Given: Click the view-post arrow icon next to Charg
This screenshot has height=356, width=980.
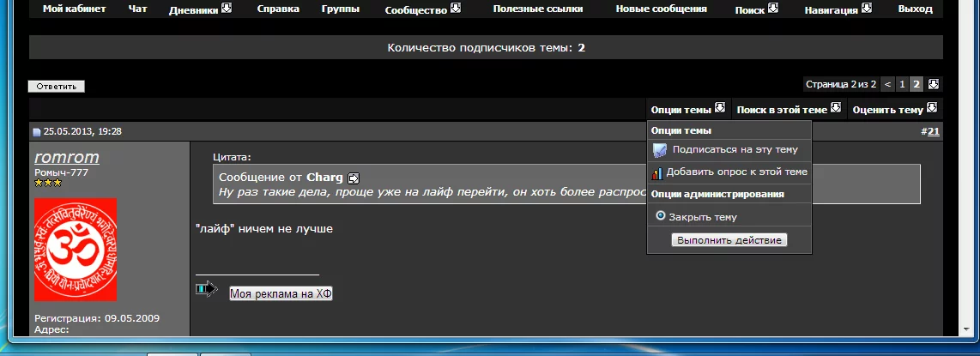Looking at the screenshot, I should 354,178.
